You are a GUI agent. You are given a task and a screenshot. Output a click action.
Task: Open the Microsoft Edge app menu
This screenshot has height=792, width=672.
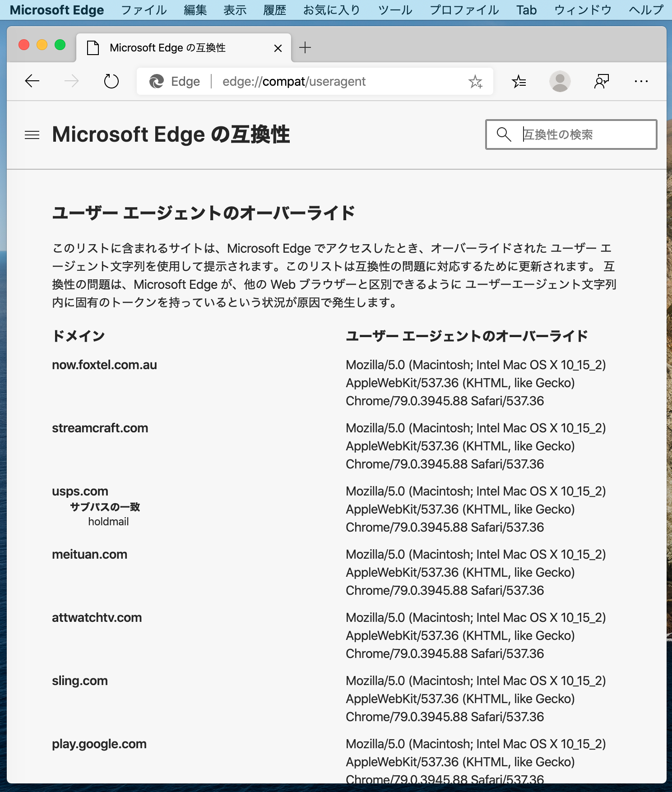pyautogui.click(x=57, y=10)
